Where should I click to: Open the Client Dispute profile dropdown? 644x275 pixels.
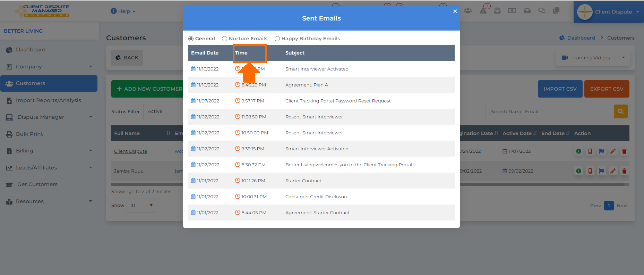[609, 12]
